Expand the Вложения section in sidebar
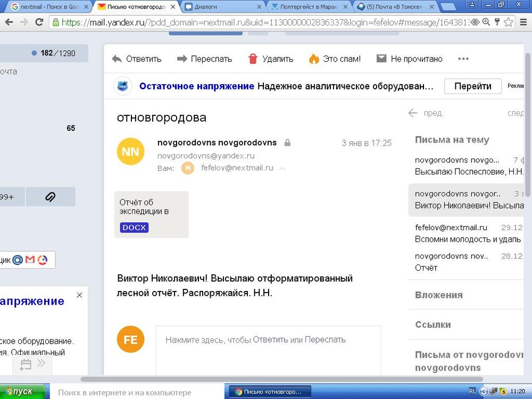The image size is (532, 399). point(439,295)
